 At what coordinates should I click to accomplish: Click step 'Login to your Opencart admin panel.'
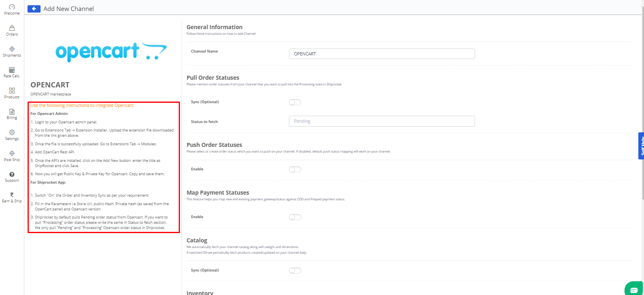click(66, 122)
